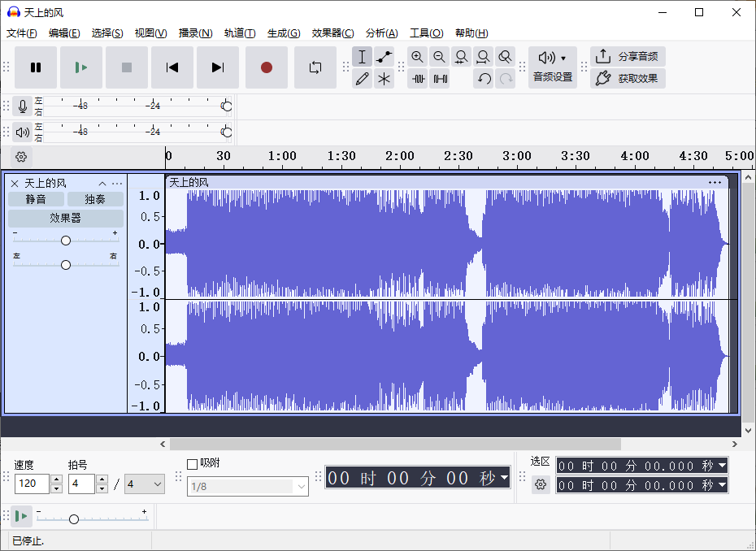
Task: Silence the selected audio
Action: click(440, 80)
